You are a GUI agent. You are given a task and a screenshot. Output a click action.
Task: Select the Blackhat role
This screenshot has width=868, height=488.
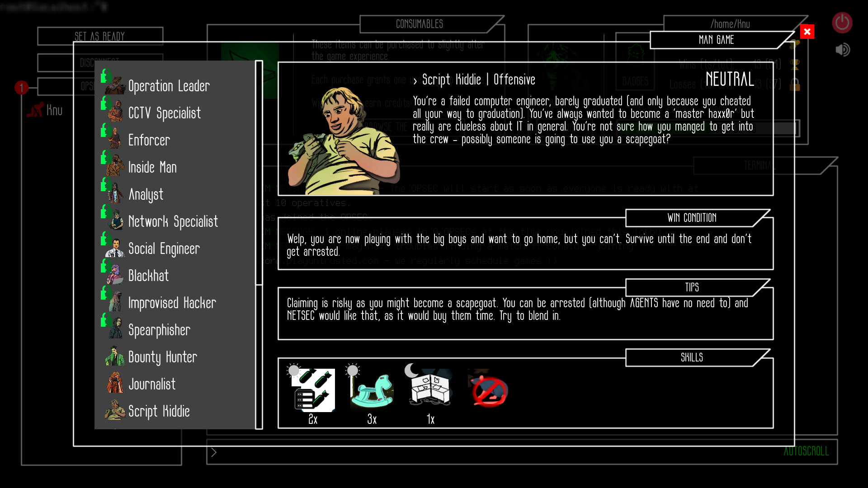148,275
